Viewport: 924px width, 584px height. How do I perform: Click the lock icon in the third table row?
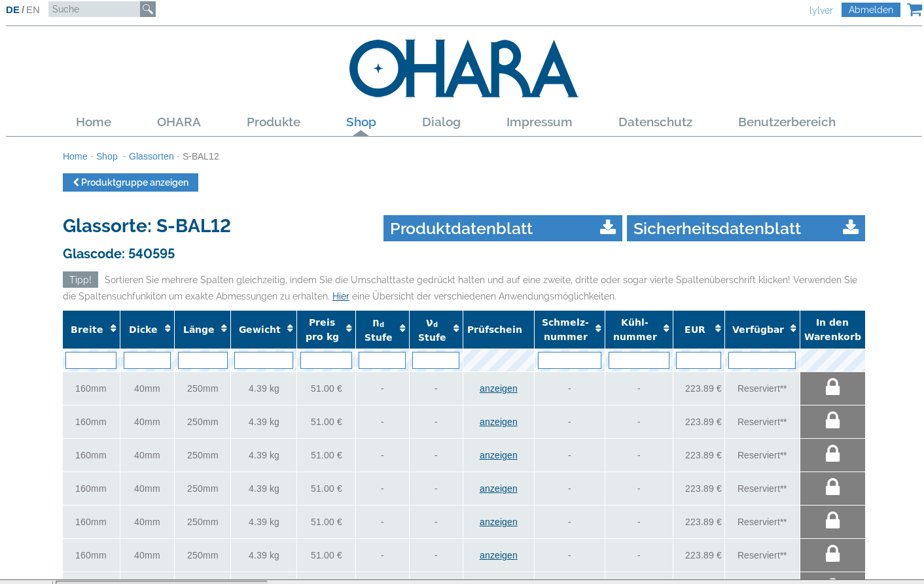coord(832,454)
